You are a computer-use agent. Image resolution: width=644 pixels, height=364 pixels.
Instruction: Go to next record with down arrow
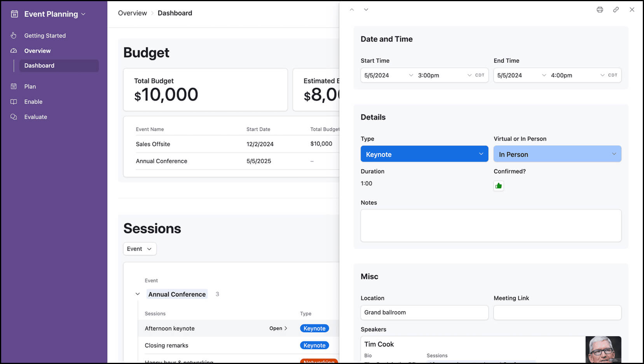(x=366, y=10)
